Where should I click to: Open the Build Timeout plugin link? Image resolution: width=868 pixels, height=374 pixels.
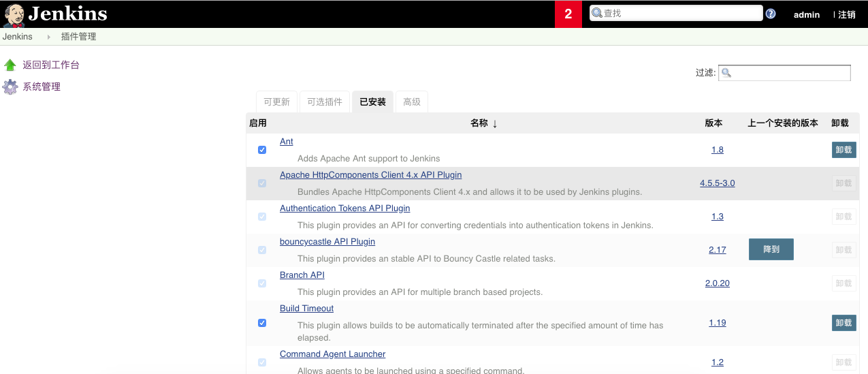(307, 309)
